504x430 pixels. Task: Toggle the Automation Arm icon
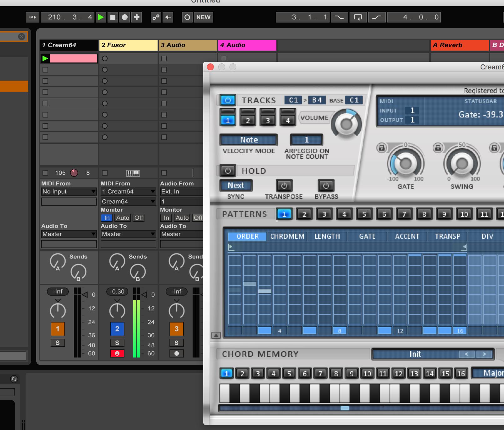[x=156, y=17]
